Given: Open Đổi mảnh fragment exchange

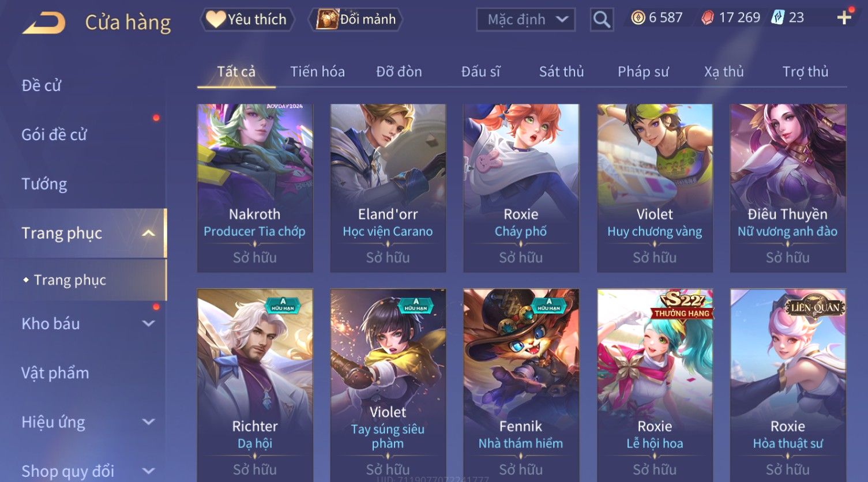Looking at the screenshot, I should 355,20.
